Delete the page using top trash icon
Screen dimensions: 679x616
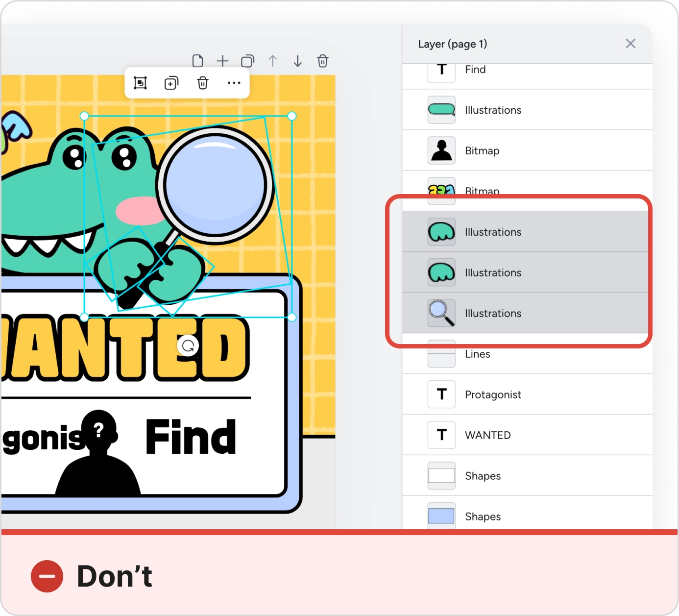(322, 61)
